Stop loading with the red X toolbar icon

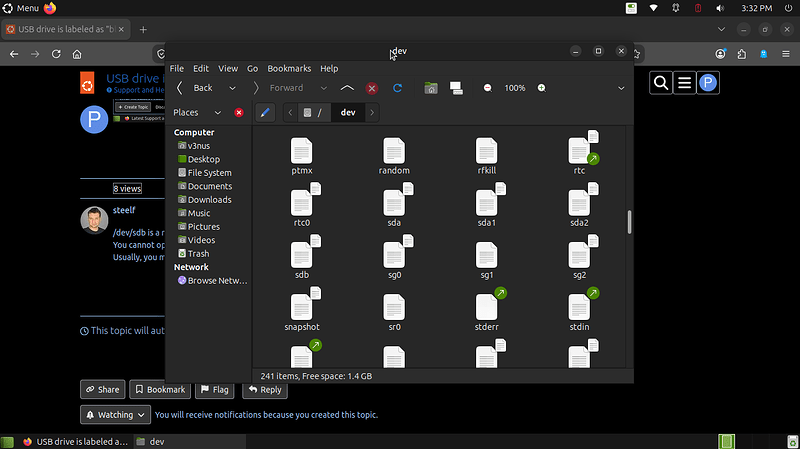[372, 88]
